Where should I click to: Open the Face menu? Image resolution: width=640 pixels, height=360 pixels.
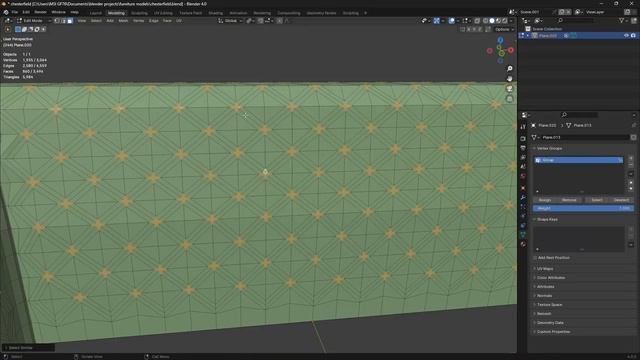tap(167, 20)
